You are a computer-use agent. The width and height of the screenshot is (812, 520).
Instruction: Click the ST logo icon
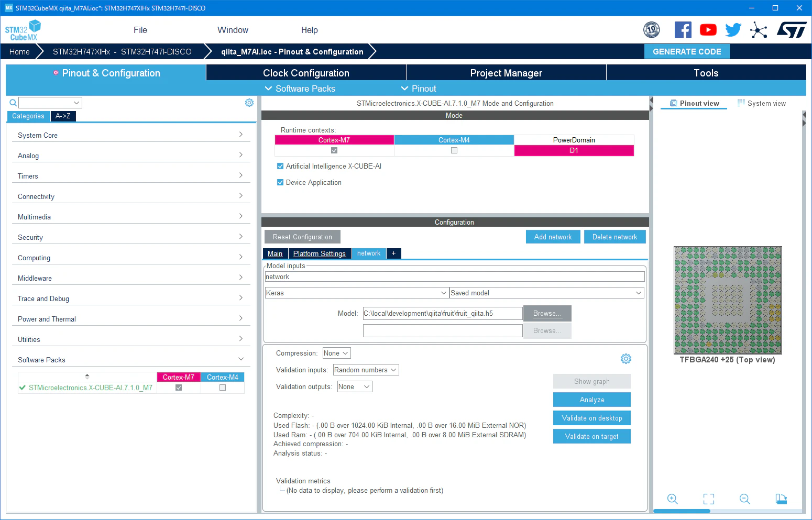[792, 30]
